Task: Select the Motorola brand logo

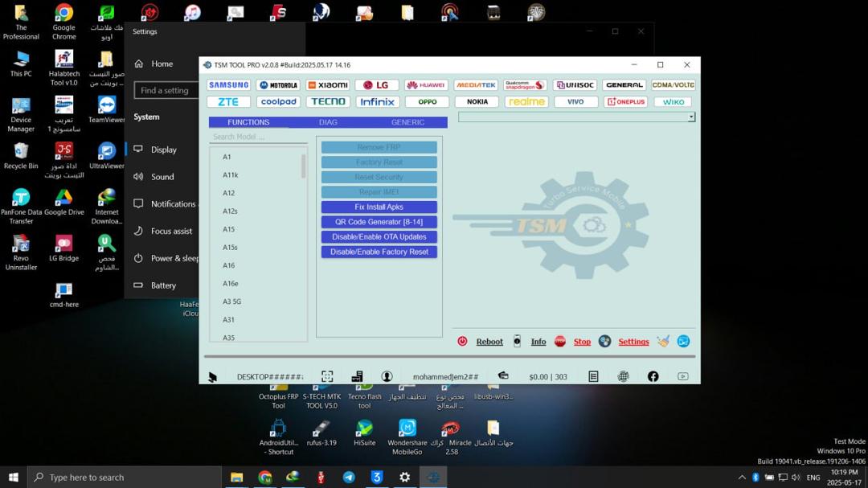Action: 278,84
